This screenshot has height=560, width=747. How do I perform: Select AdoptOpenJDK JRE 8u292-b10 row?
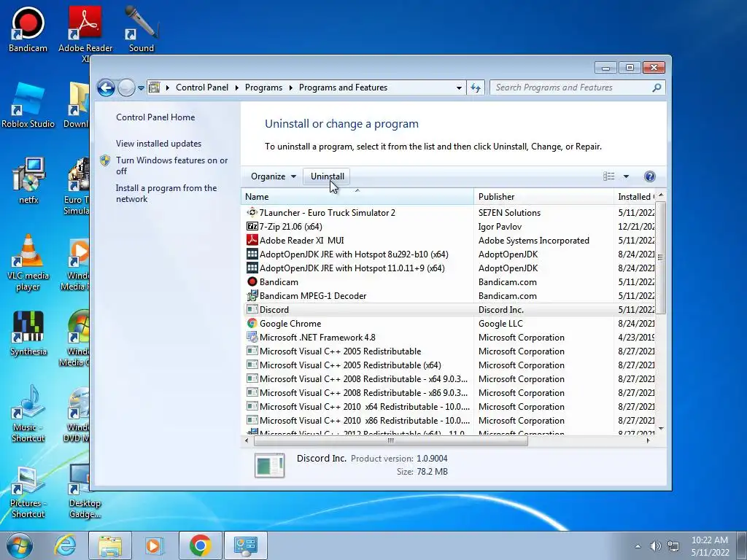tap(449, 254)
